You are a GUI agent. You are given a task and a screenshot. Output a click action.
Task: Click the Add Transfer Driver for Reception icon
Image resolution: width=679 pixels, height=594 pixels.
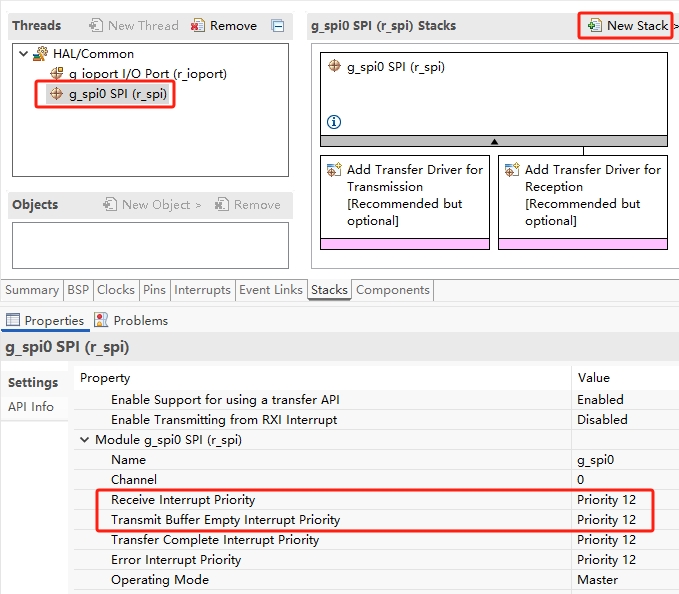tap(512, 169)
